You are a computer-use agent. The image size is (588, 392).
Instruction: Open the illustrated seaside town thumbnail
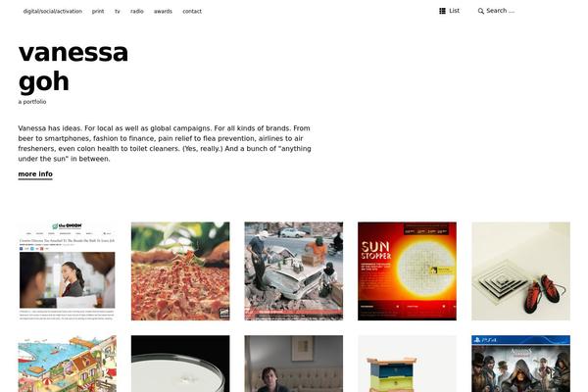click(67, 364)
